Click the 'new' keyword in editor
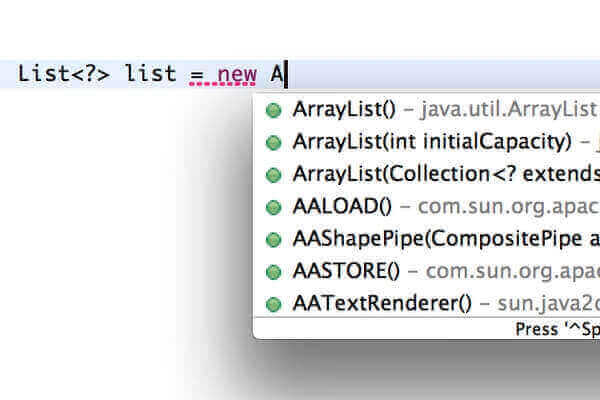 coord(237,74)
